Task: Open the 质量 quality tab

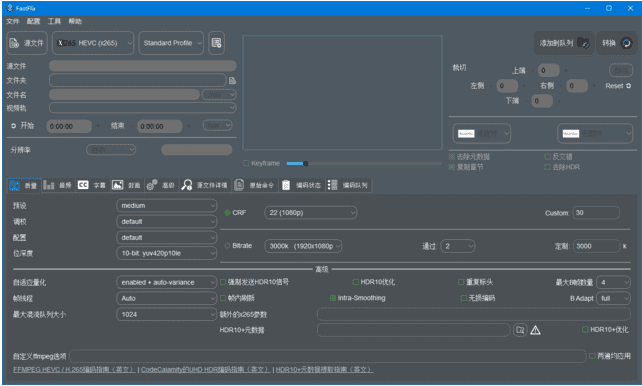Action: point(24,185)
